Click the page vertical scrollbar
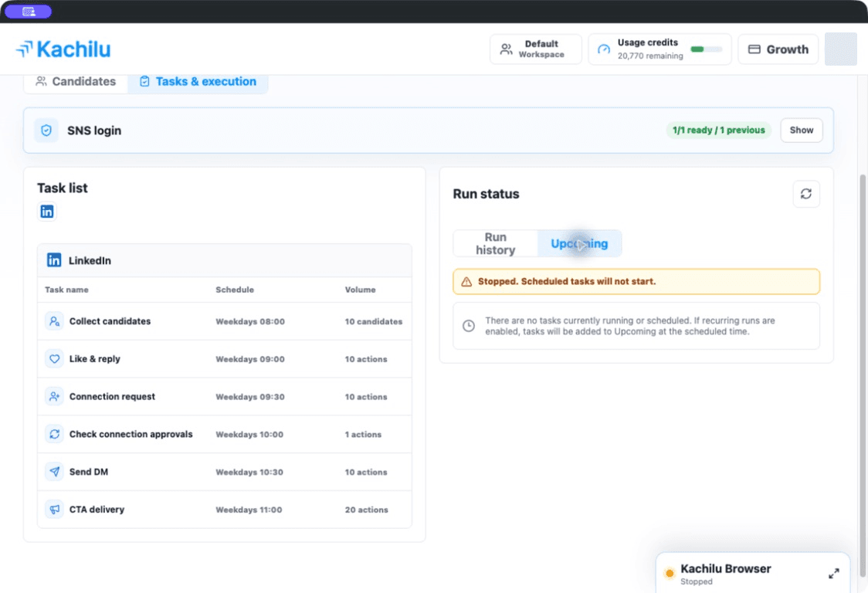 click(x=863, y=377)
